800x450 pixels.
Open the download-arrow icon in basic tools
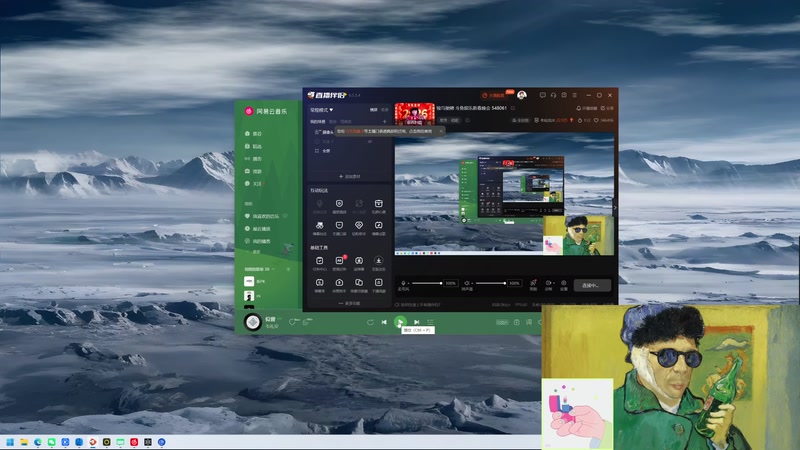pyautogui.click(x=378, y=260)
